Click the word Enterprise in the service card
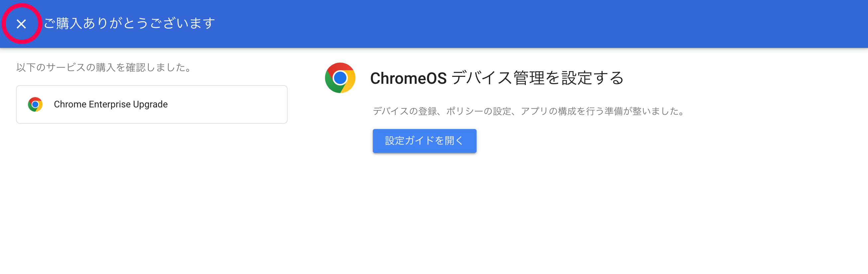The width and height of the screenshot is (868, 274). click(x=109, y=104)
